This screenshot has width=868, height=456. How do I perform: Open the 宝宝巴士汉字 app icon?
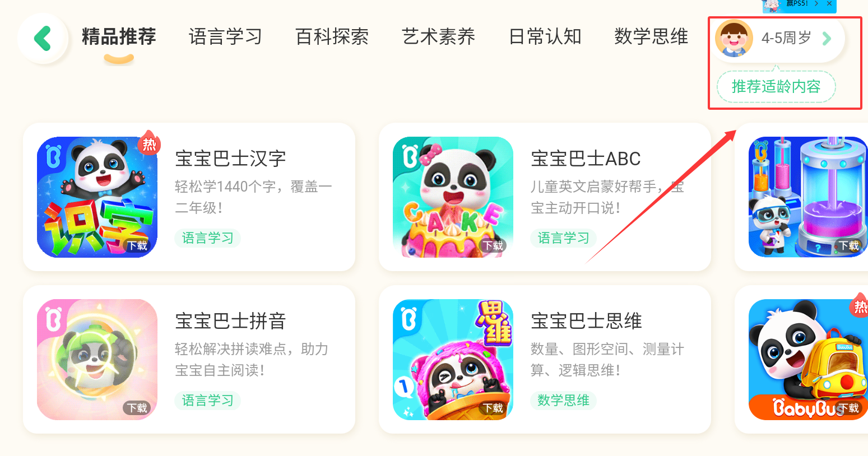(x=98, y=197)
